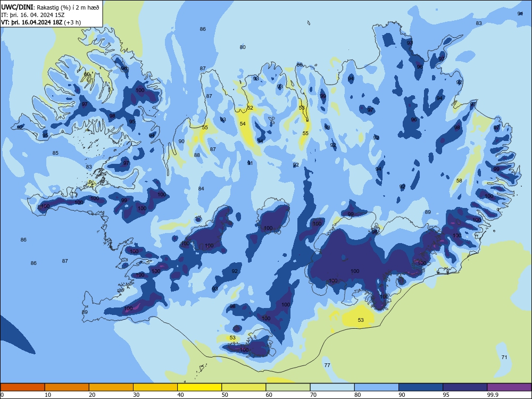Click the '0' legend tick label
532x399 pixels.
pos(2,395)
